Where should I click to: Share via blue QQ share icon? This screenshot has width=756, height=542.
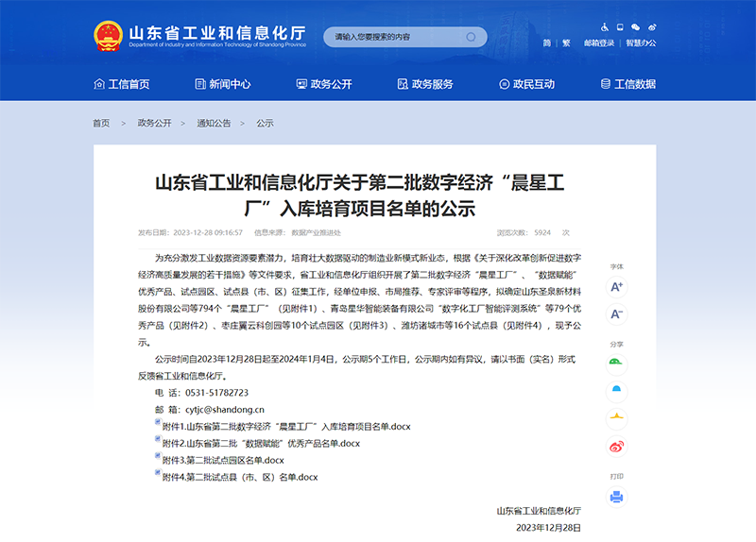(x=617, y=392)
